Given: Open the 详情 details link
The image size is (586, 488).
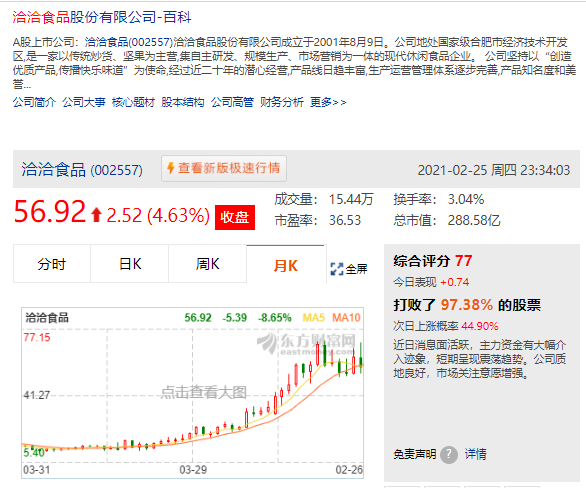Looking at the screenshot, I should point(475,454).
